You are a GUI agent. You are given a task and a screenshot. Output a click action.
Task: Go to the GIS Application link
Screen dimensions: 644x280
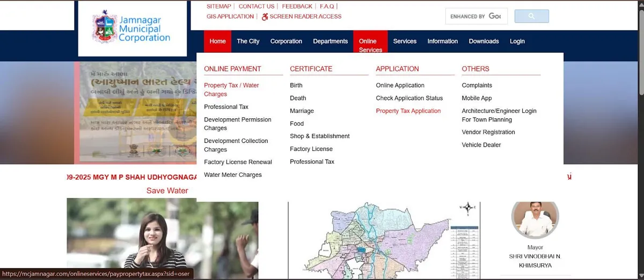pyautogui.click(x=230, y=17)
